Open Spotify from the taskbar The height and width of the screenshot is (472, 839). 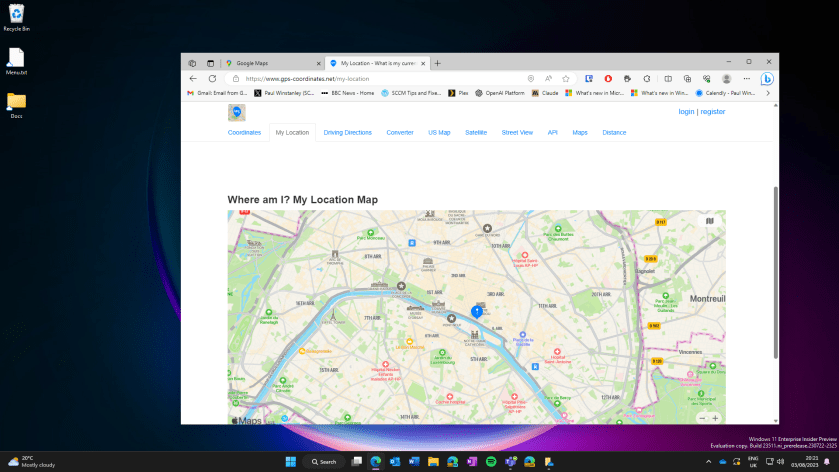coord(491,461)
